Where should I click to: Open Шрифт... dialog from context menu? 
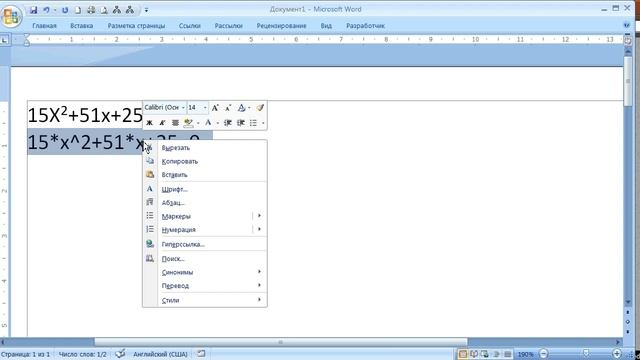pos(205,189)
